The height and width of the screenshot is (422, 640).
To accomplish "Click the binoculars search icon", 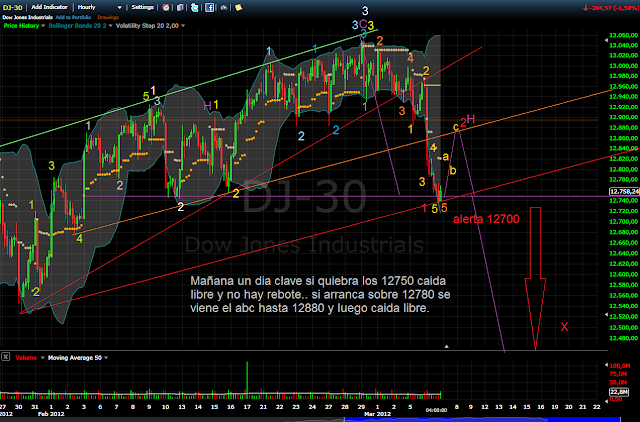I will (x=224, y=7).
